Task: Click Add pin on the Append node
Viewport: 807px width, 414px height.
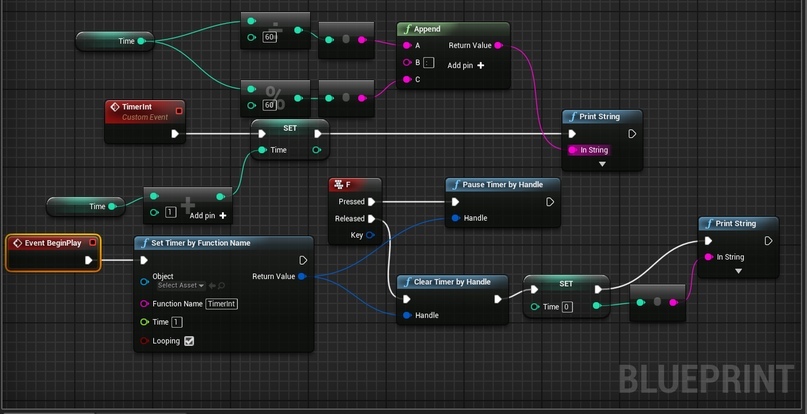Action: [466, 65]
